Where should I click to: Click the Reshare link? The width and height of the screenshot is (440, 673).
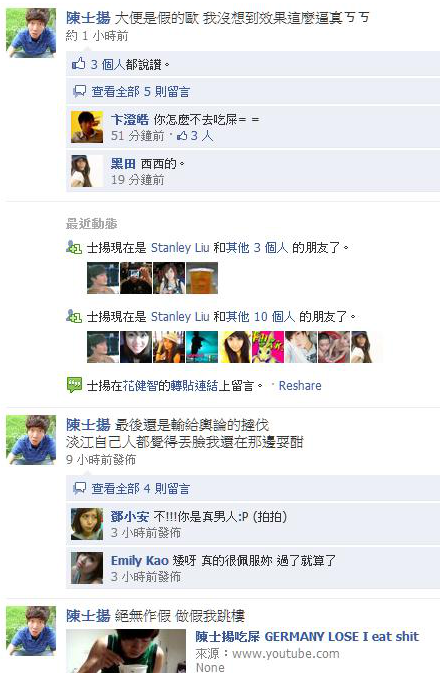point(300,385)
